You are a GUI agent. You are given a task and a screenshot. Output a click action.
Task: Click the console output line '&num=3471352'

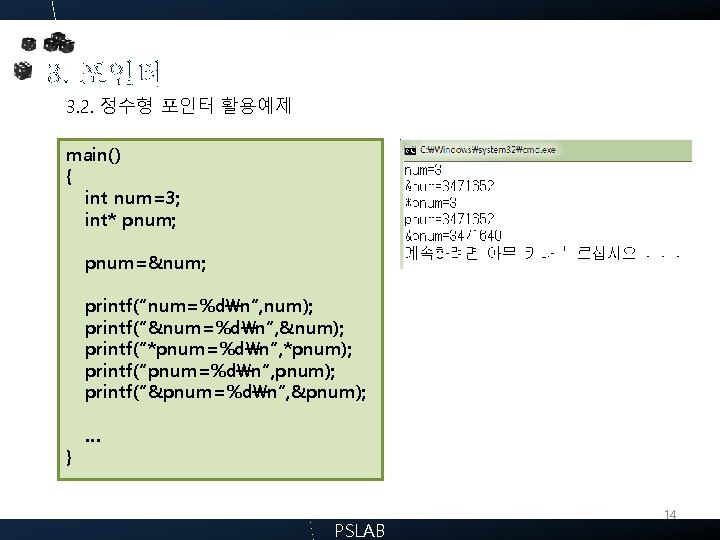450,186
